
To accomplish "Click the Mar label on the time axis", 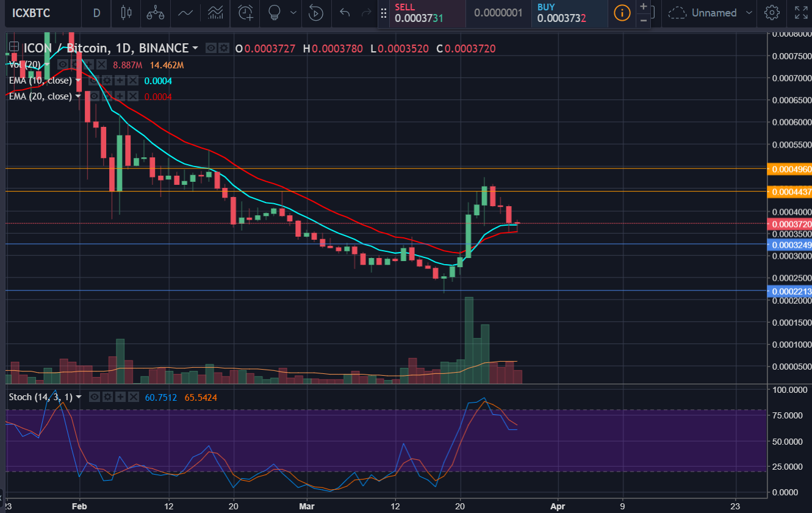I will [307, 506].
